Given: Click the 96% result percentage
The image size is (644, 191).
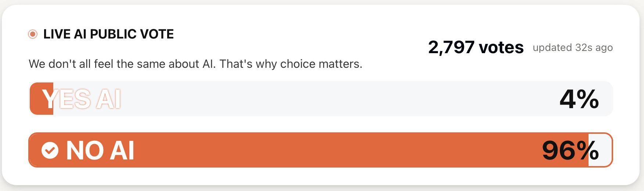Looking at the screenshot, I should pyautogui.click(x=570, y=150).
